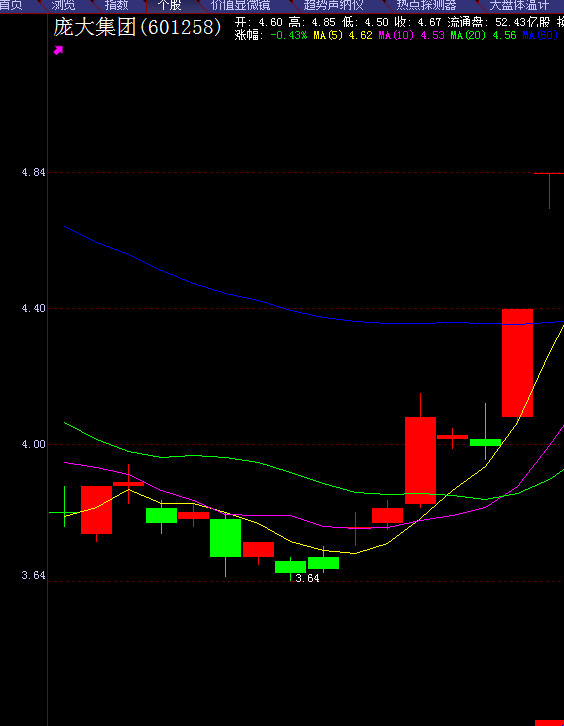The height and width of the screenshot is (726, 564).
Task: Click the 3.64 price axis label on left
Action: (x=33, y=575)
